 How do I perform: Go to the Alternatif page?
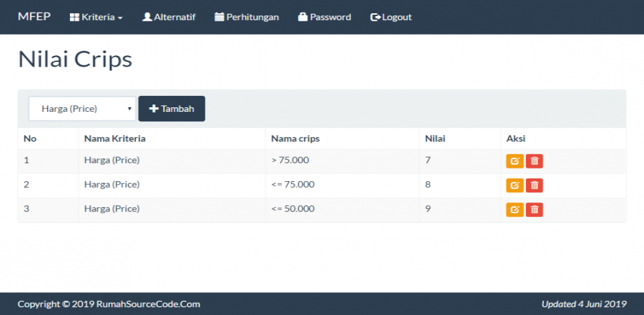(169, 17)
